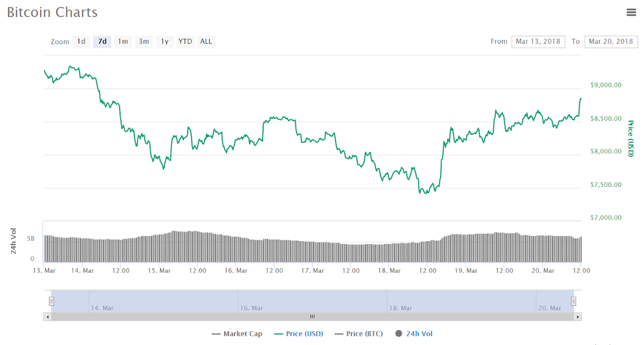Set zoom range to 1d
644x345 pixels.
[x=81, y=41]
